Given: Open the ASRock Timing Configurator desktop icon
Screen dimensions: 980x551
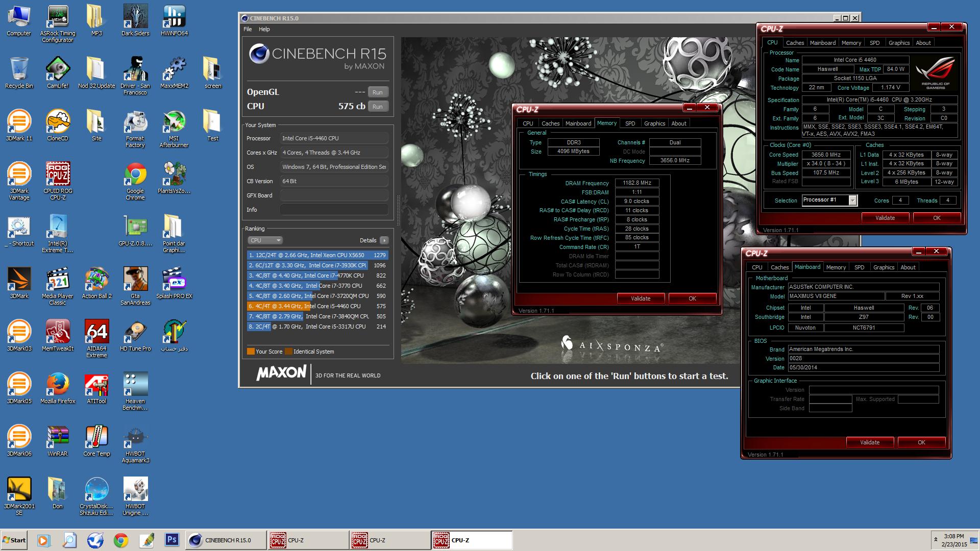Looking at the screenshot, I should coord(58,23).
